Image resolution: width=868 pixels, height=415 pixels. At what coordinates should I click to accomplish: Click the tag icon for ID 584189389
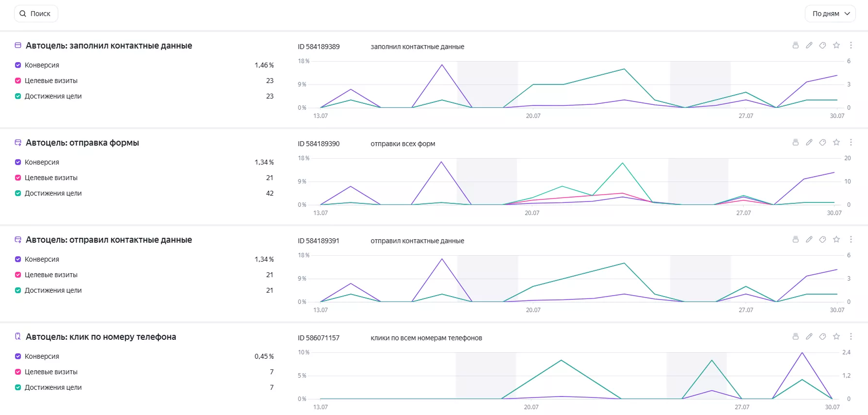click(822, 45)
